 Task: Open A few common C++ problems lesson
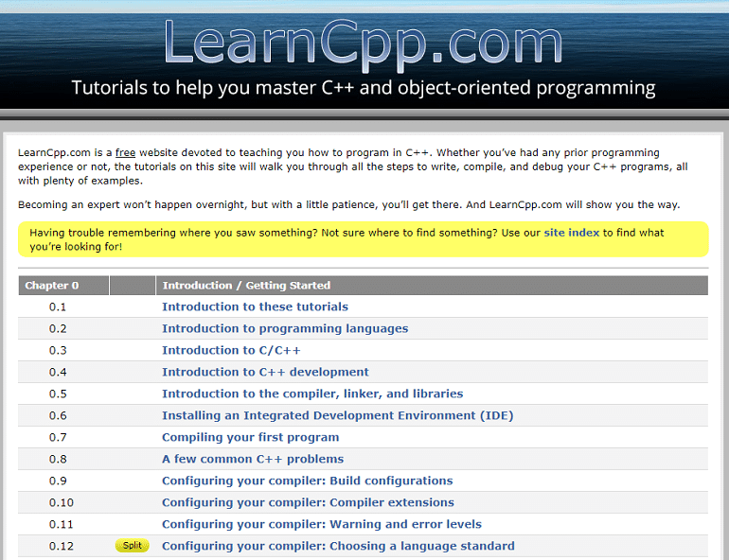click(x=253, y=459)
